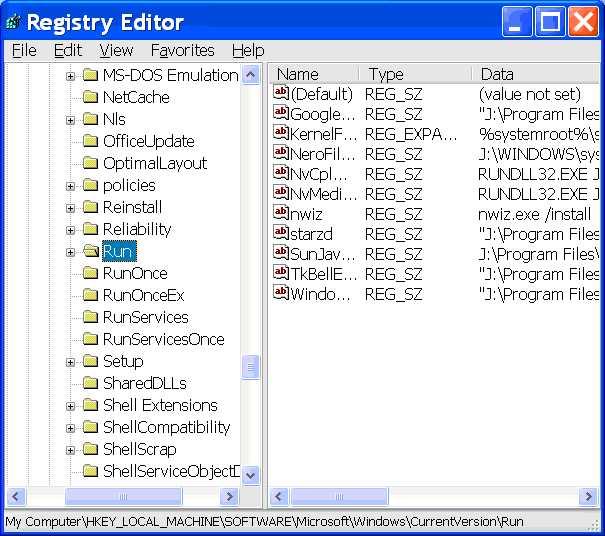Click the Run folder icon in tree

click(90, 251)
